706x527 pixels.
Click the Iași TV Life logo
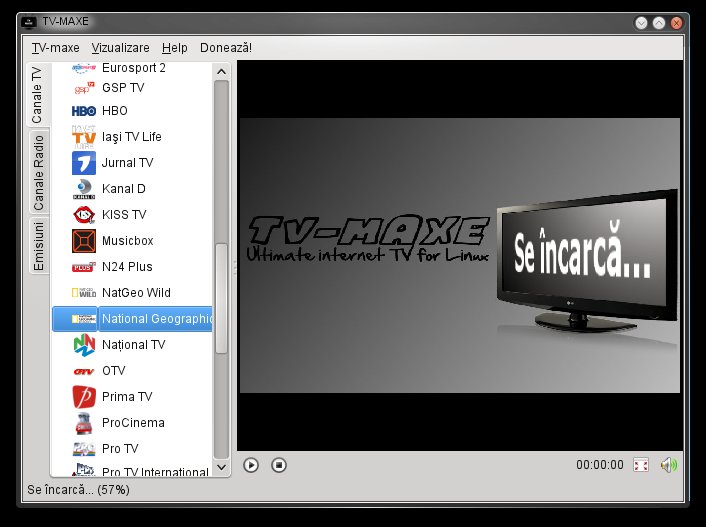[x=84, y=137]
